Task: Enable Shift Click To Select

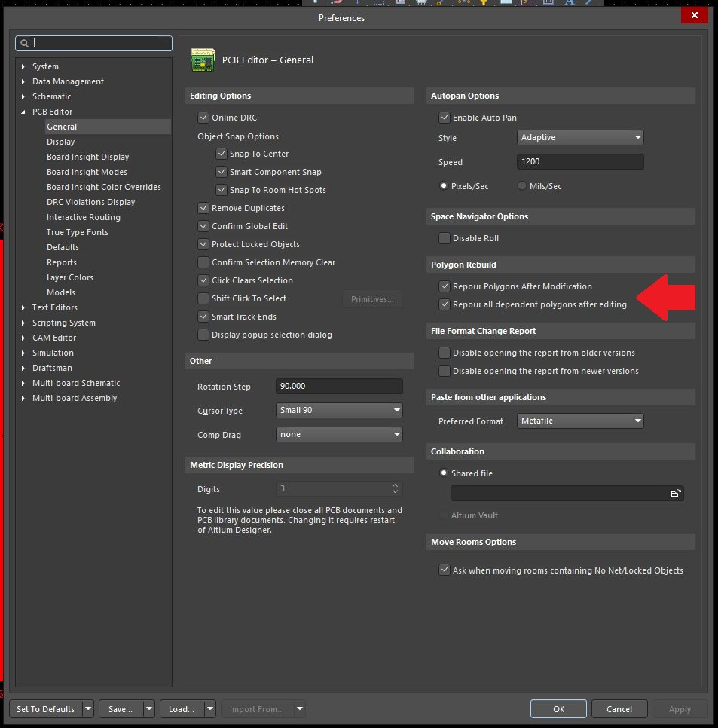Action: (x=203, y=298)
